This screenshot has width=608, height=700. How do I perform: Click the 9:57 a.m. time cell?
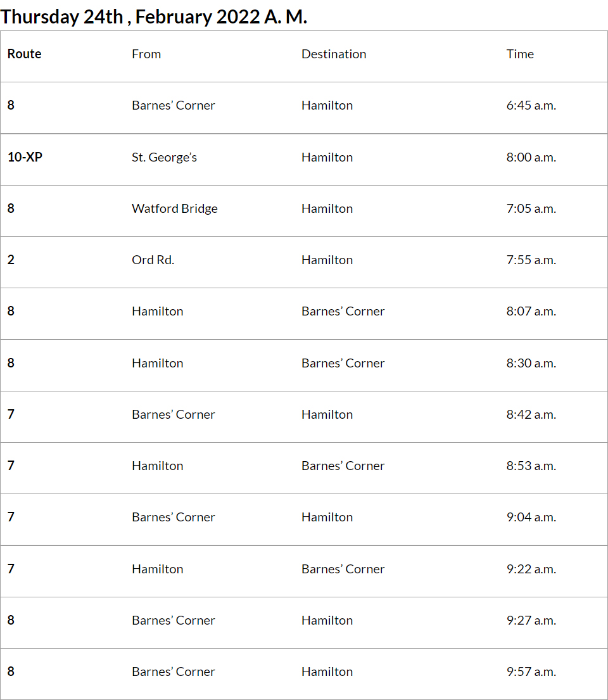coord(531,671)
